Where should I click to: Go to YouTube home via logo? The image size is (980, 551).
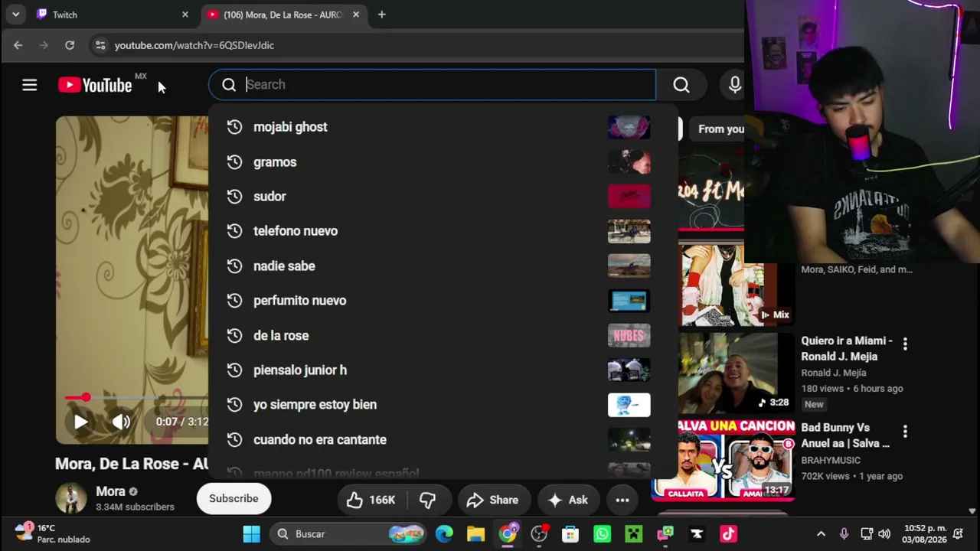(96, 85)
